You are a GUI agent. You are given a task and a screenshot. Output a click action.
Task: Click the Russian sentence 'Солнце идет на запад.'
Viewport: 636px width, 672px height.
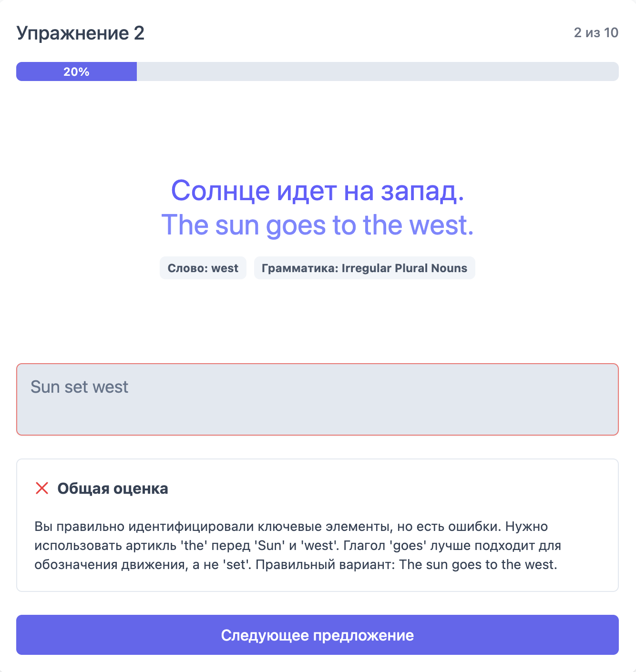(x=318, y=190)
